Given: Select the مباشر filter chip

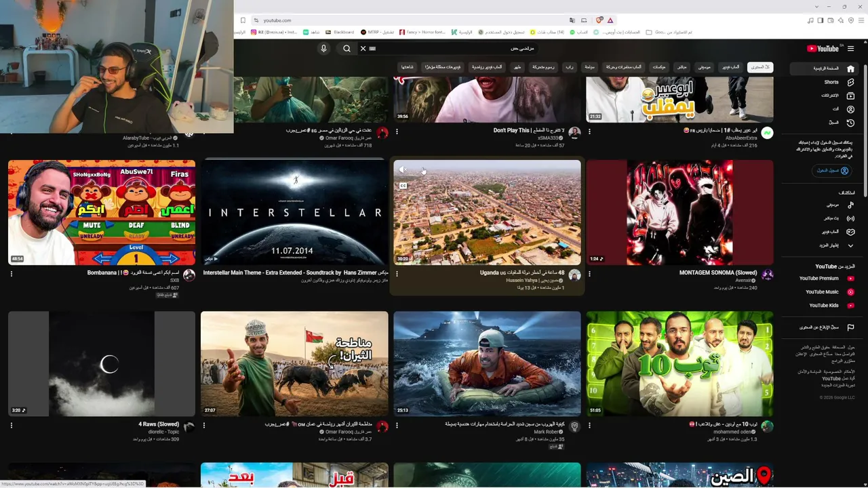Looking at the screenshot, I should pos(682,67).
